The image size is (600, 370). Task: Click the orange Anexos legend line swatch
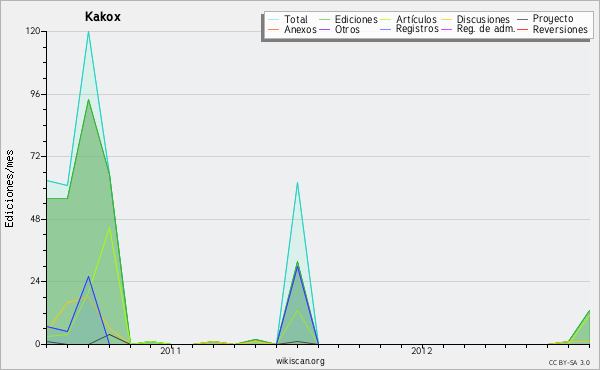(x=274, y=29)
